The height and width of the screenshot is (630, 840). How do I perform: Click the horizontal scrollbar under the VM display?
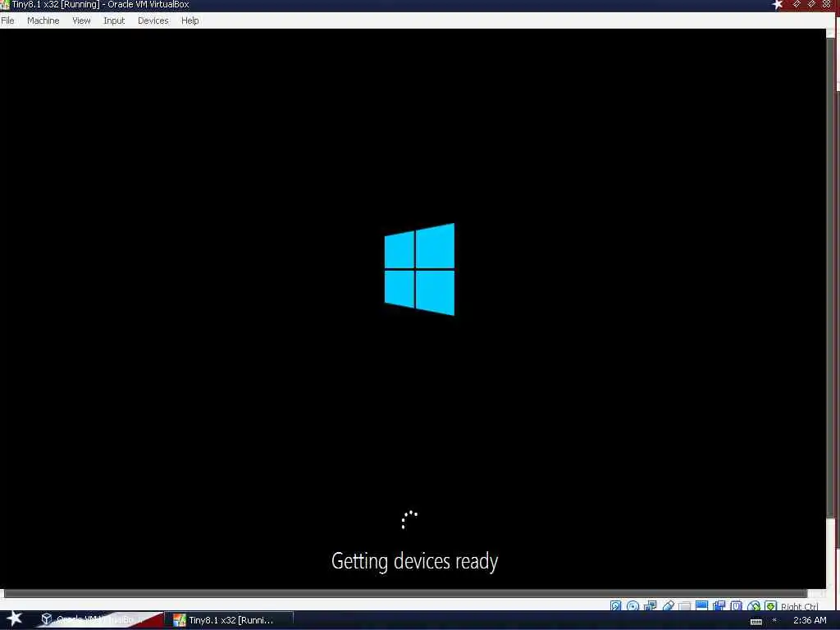[x=405, y=593]
